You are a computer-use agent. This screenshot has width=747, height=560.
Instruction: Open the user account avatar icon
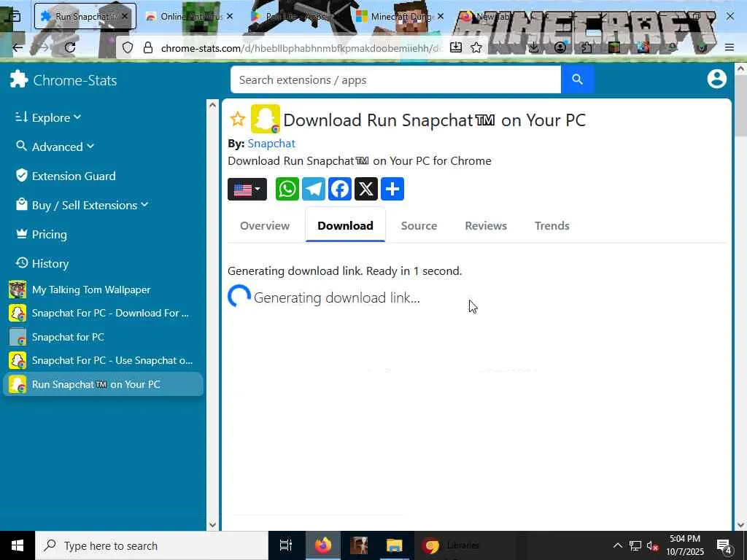[x=716, y=79]
